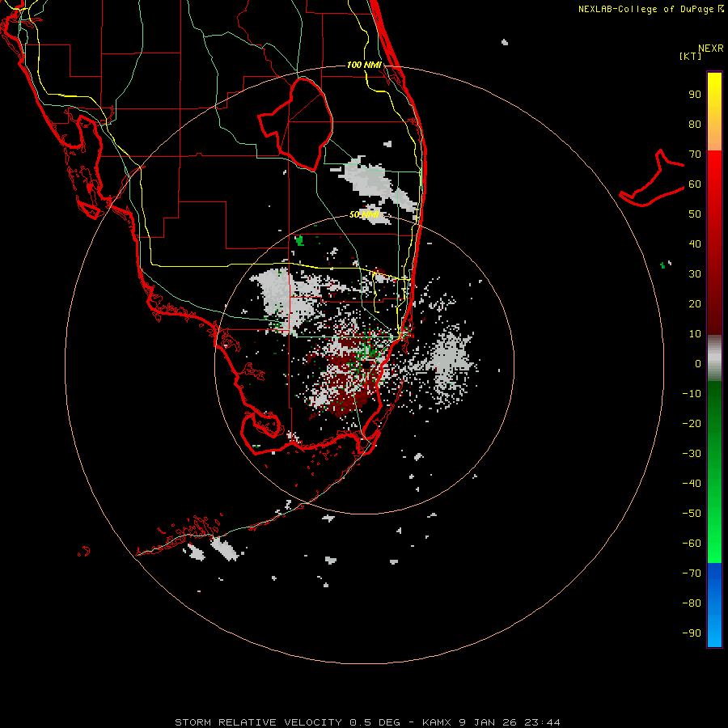The height and width of the screenshot is (728, 728).
Task: Click the 20 value on velocity scale
Action: (x=695, y=303)
